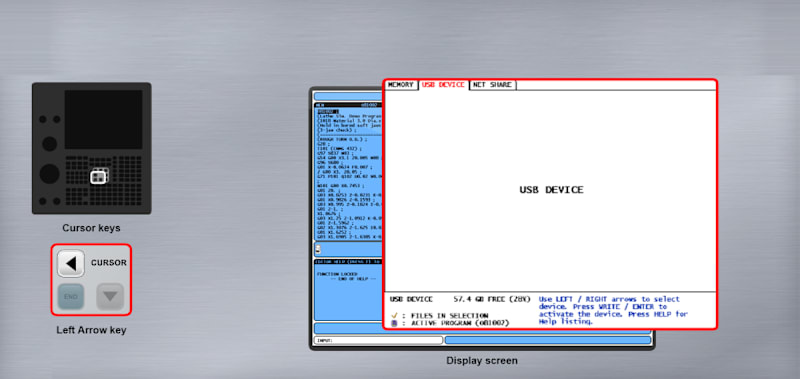The width and height of the screenshot is (800, 379).
Task: Click the FILES IN SELECTION legend text
Action: tap(449, 316)
